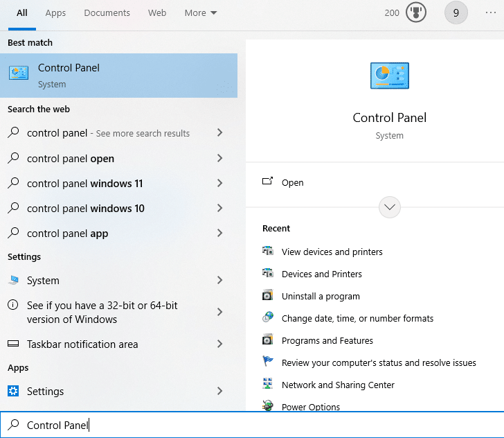Switch to the Apps tab

coord(55,13)
